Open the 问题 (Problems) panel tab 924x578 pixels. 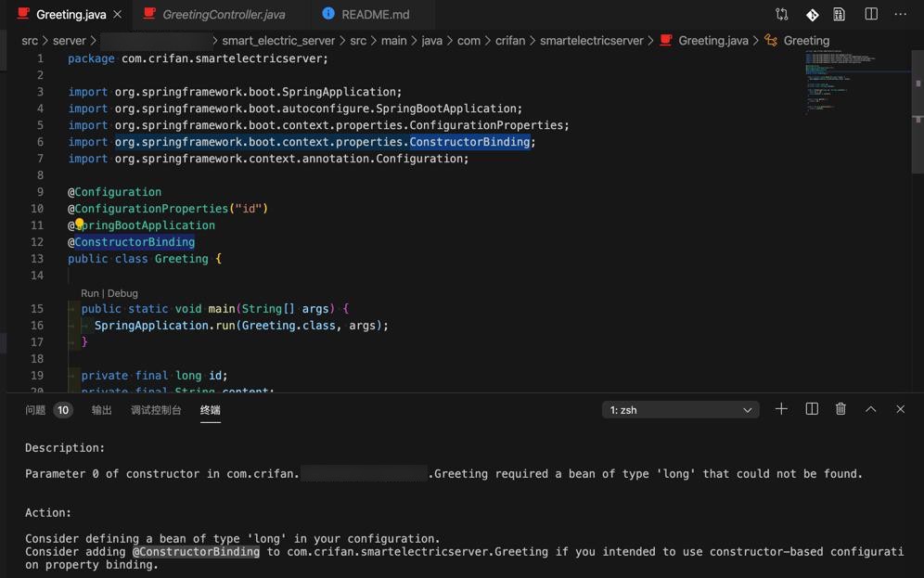[35, 410]
